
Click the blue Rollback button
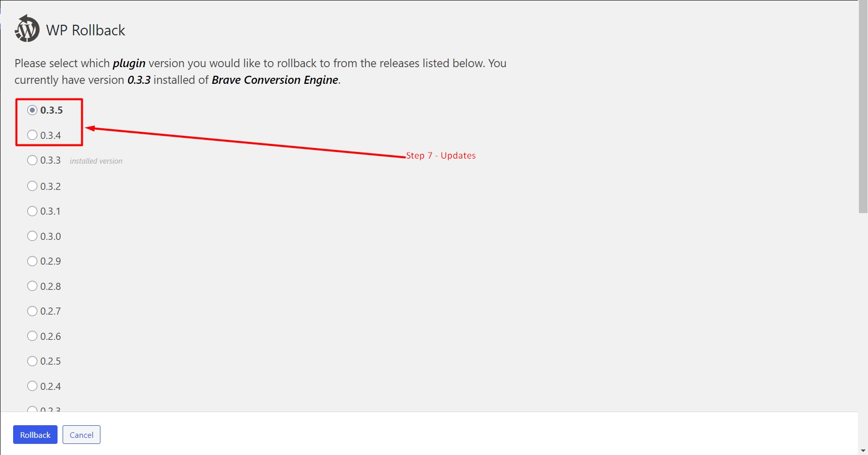click(x=35, y=435)
